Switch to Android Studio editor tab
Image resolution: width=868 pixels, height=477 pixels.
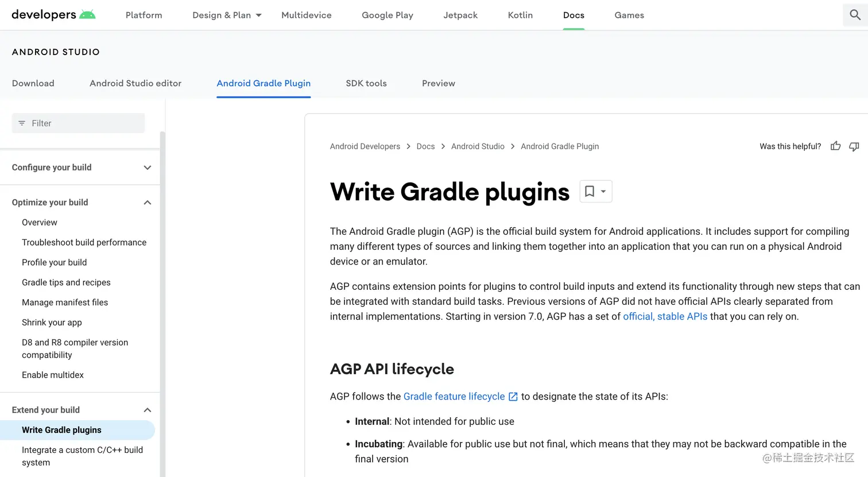[135, 83]
